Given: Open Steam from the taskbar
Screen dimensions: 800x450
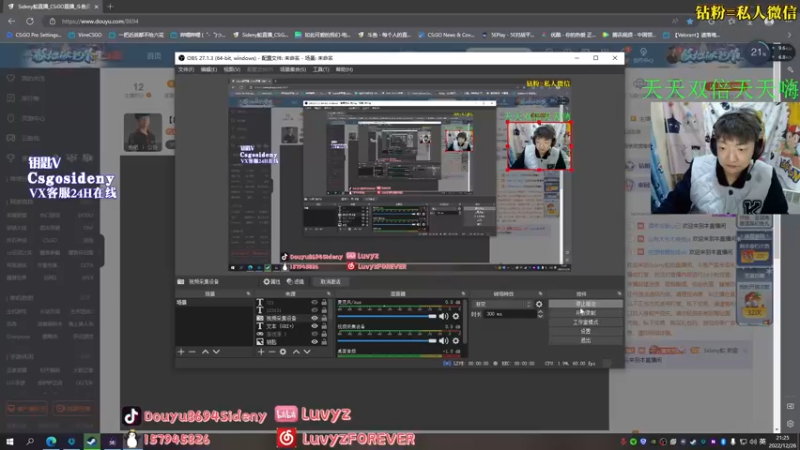Looking at the screenshot, I should tap(91, 441).
